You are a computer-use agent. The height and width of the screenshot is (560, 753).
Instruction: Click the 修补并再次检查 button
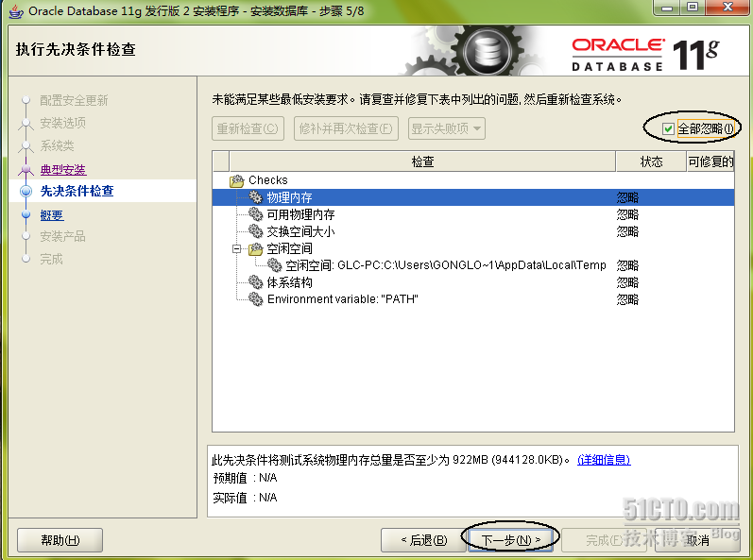[x=346, y=128]
